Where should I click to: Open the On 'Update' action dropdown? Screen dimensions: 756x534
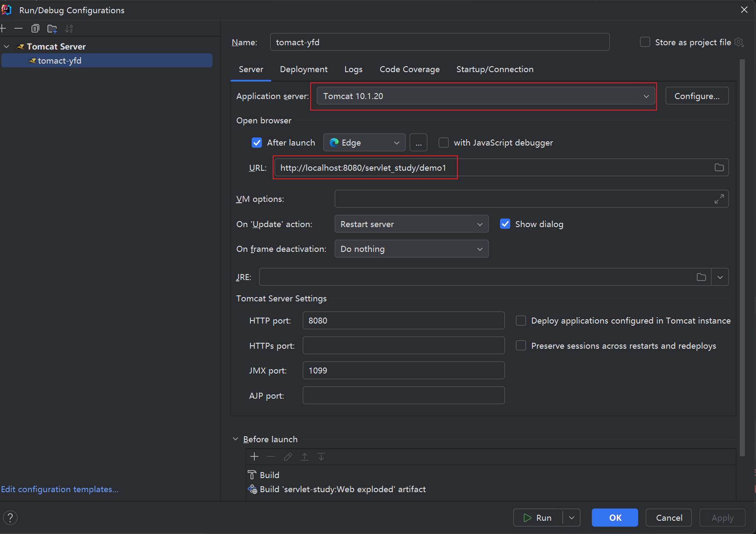[412, 224]
